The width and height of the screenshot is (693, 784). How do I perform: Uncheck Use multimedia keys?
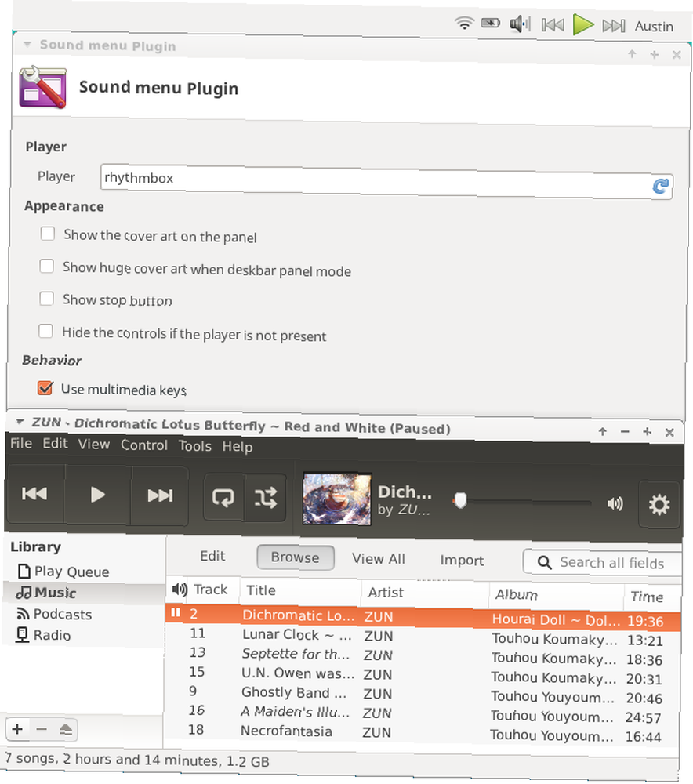point(45,387)
